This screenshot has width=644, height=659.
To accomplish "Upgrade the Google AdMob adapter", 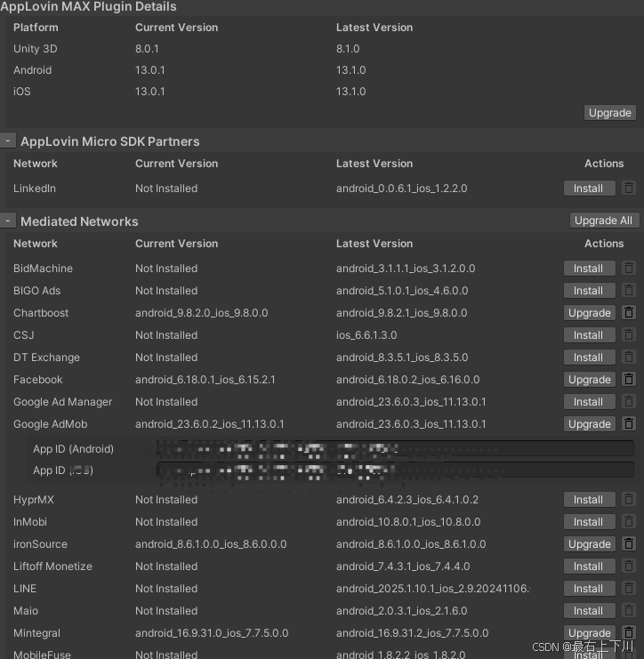I will 589,424.
